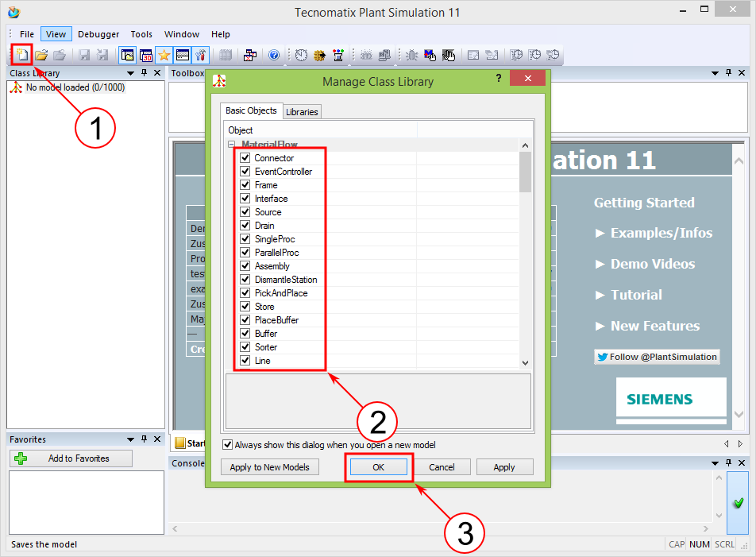756x557 pixels.
Task: Open the Favorites panel dropdown arrow
Action: coord(130,439)
